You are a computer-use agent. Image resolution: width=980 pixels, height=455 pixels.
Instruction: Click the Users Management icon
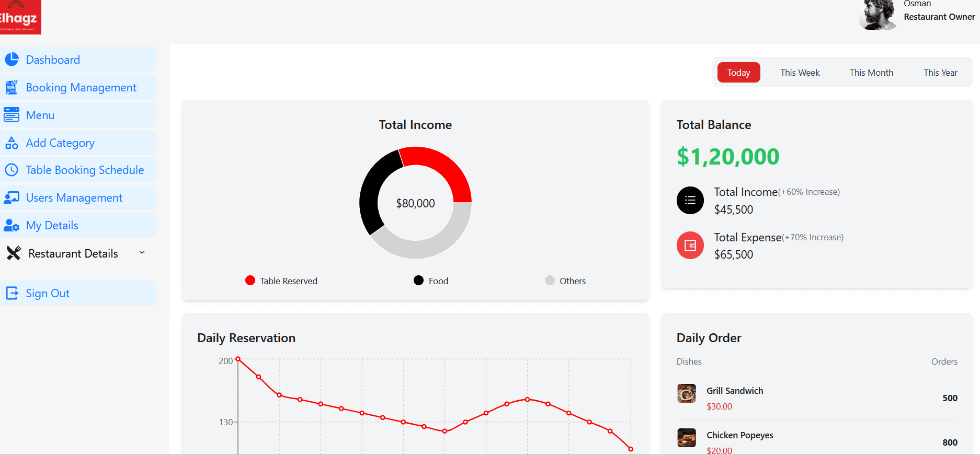[12, 197]
